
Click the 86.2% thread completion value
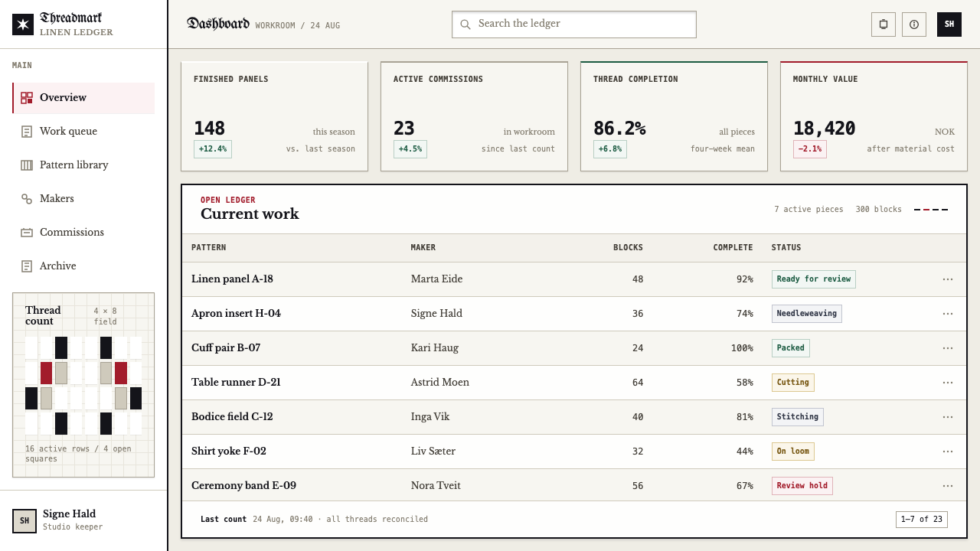[x=619, y=129]
